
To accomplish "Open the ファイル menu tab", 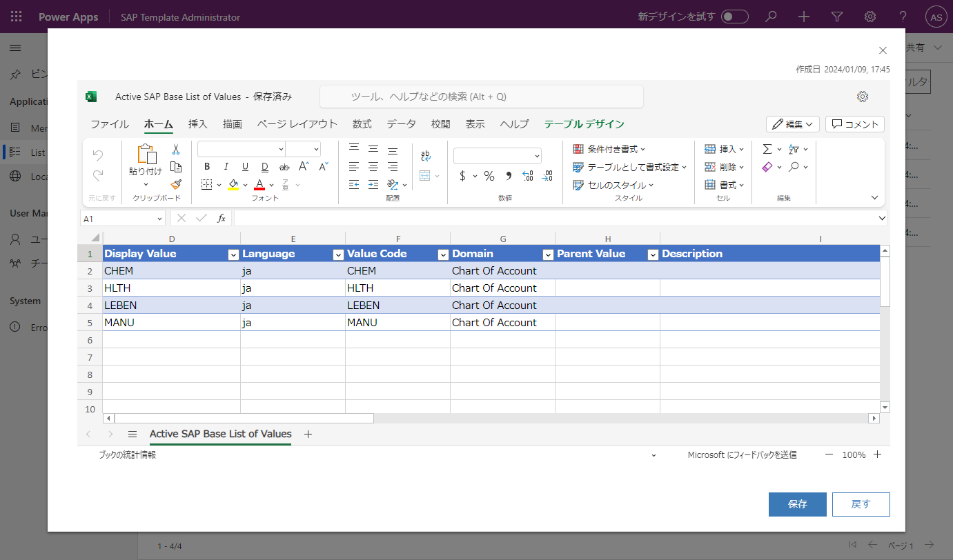I will 110,124.
